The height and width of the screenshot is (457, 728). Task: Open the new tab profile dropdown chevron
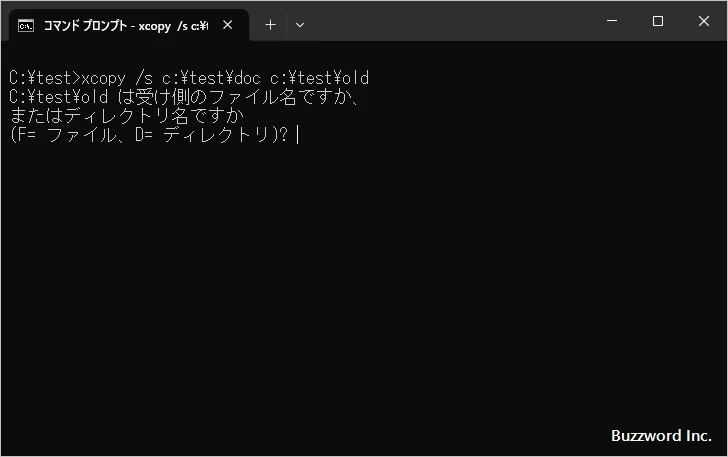pos(300,25)
